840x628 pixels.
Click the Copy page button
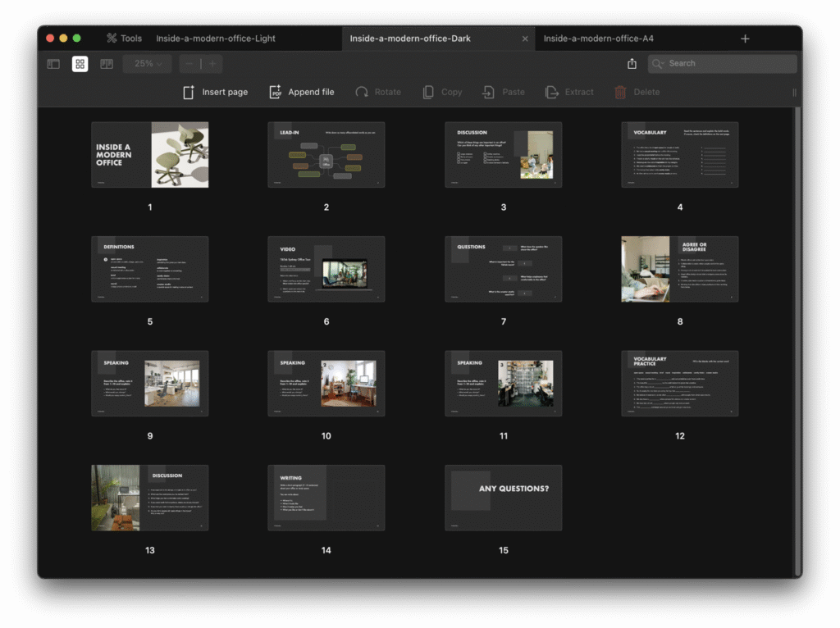click(442, 93)
